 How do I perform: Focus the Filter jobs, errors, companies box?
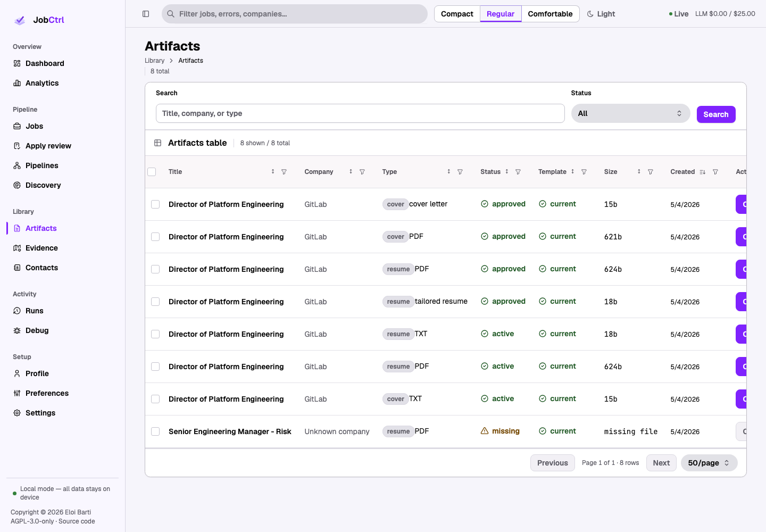coord(295,14)
